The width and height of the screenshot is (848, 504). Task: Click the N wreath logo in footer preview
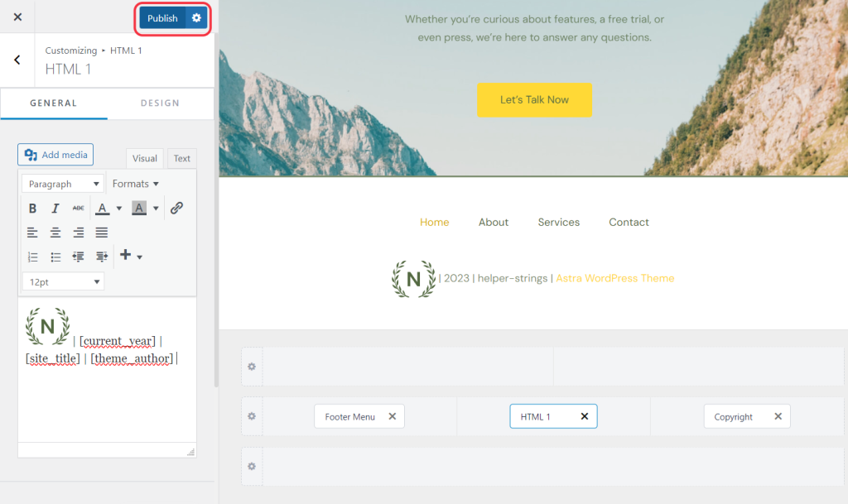pyautogui.click(x=414, y=279)
